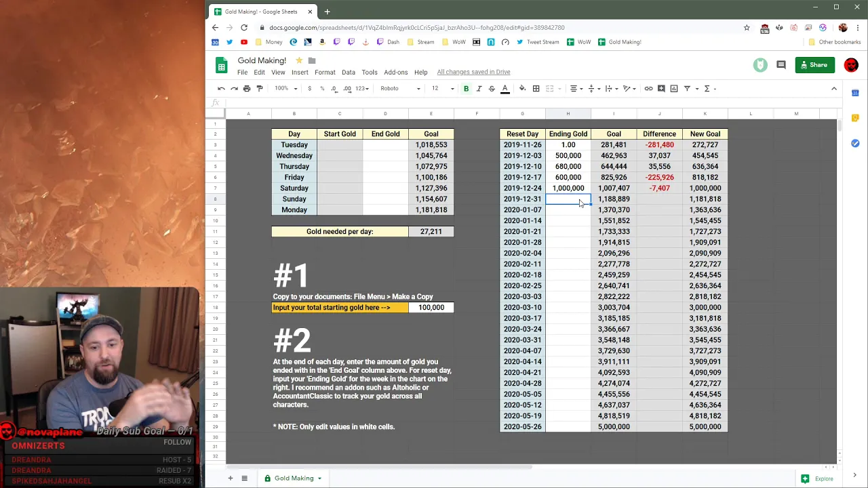The height and width of the screenshot is (488, 868).
Task: Open comment history icon beside Share
Action: 781,65
